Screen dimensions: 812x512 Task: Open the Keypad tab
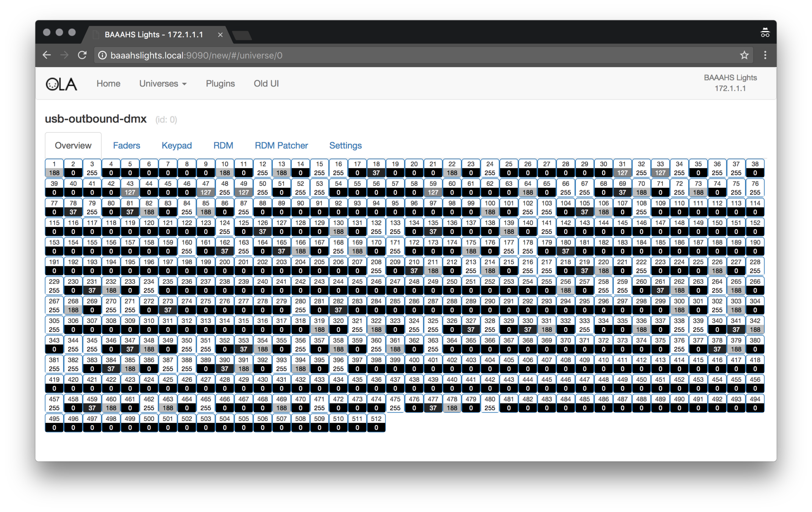[x=177, y=146]
